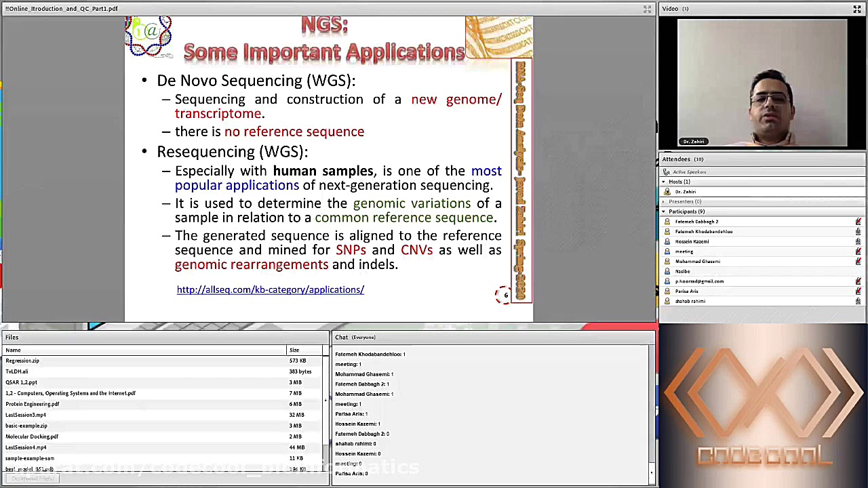Select the Molecular Docking.pdf file
Viewport: 868px width, 488px height.
click(32, 437)
